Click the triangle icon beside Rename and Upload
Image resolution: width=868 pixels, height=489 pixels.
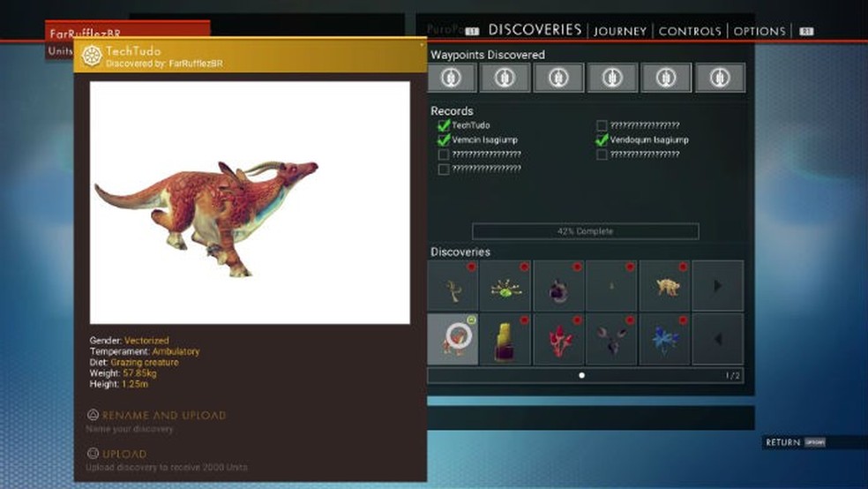click(x=93, y=414)
